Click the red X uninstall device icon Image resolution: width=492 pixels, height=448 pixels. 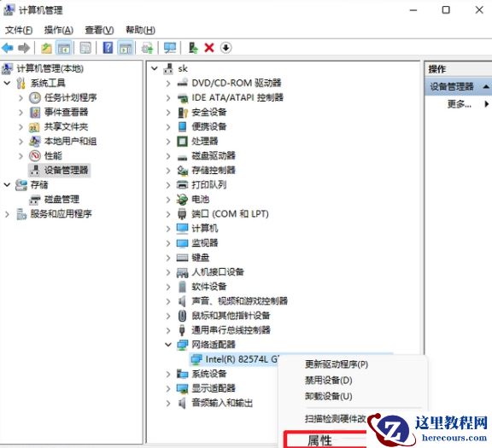point(209,48)
